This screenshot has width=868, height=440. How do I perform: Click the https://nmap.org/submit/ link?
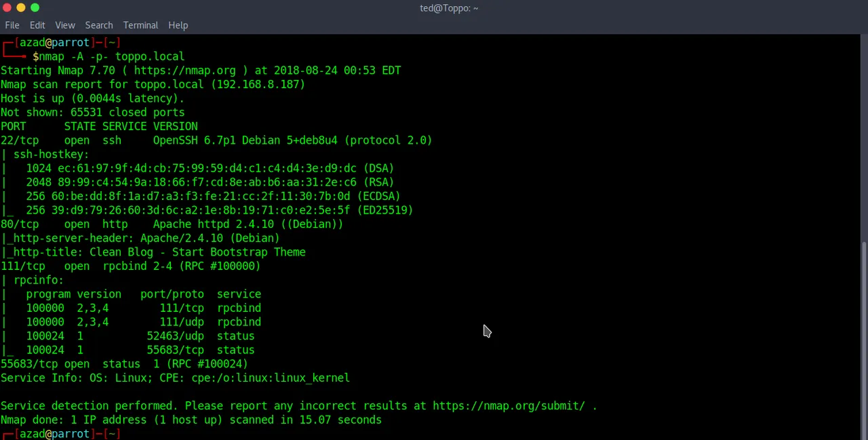point(509,406)
